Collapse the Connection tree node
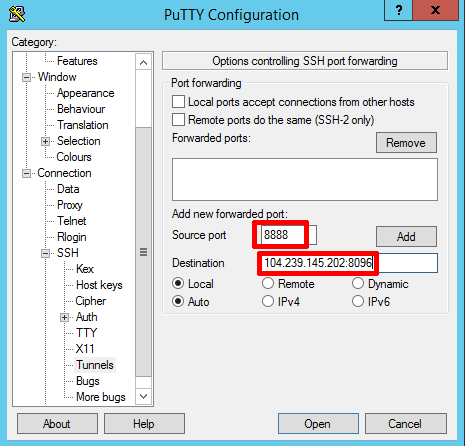The image size is (465, 446). click(26, 174)
